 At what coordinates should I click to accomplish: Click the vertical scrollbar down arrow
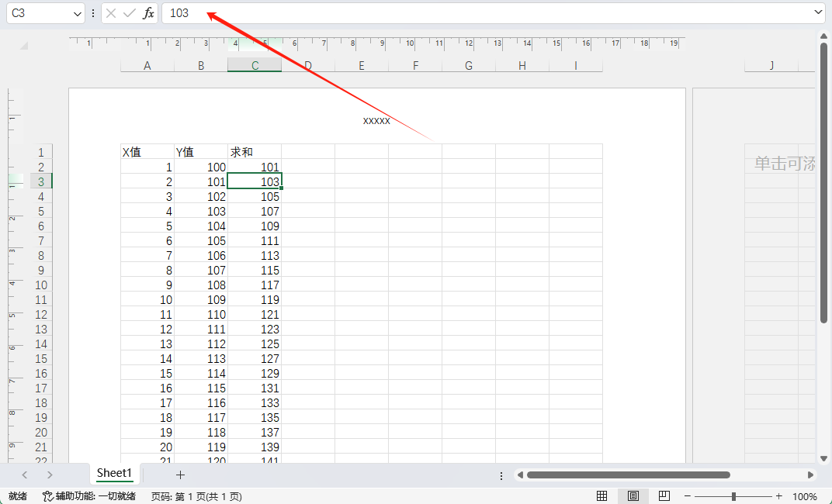(x=823, y=458)
